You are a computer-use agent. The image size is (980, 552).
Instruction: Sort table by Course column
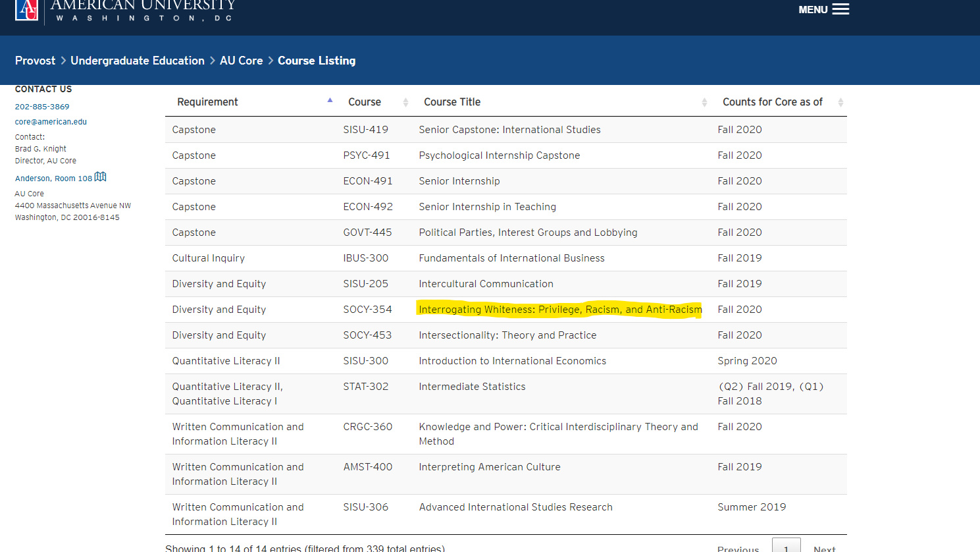click(x=377, y=102)
